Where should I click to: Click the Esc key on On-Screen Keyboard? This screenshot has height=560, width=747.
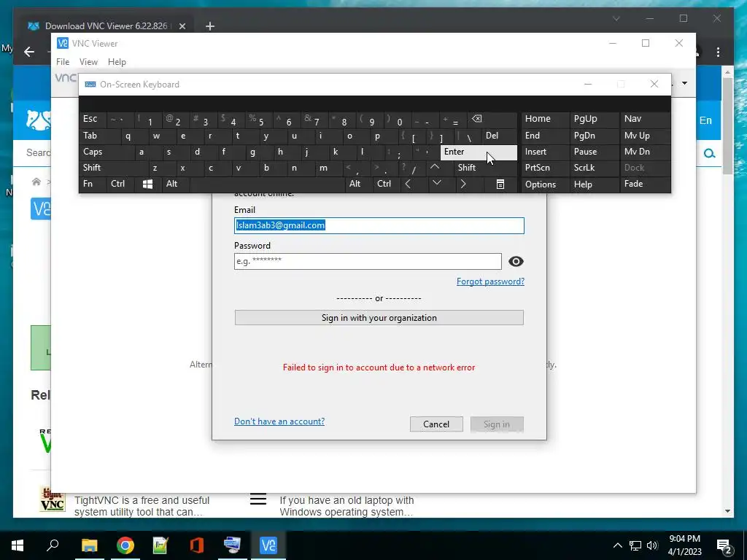click(x=93, y=119)
